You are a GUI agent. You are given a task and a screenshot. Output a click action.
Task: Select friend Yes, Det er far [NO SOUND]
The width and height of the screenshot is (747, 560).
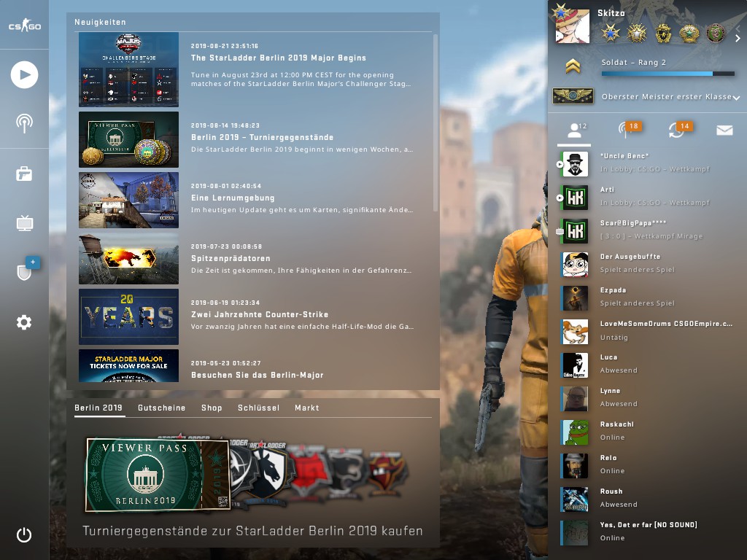click(x=648, y=533)
